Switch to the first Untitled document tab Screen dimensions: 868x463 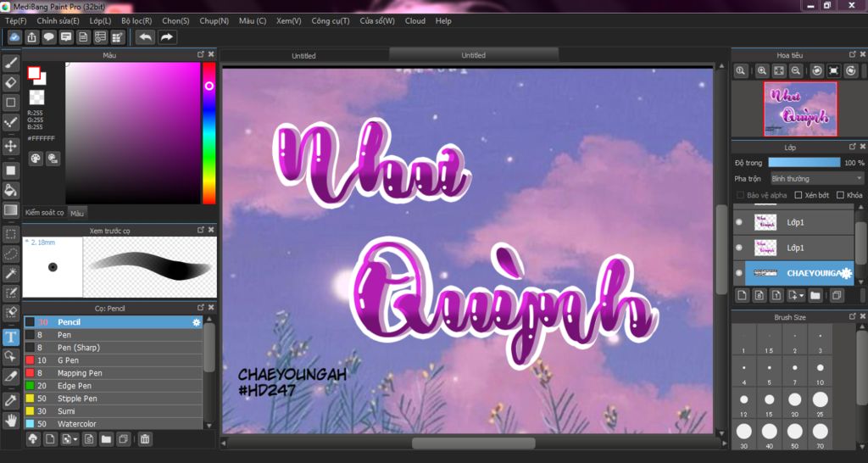coord(304,56)
